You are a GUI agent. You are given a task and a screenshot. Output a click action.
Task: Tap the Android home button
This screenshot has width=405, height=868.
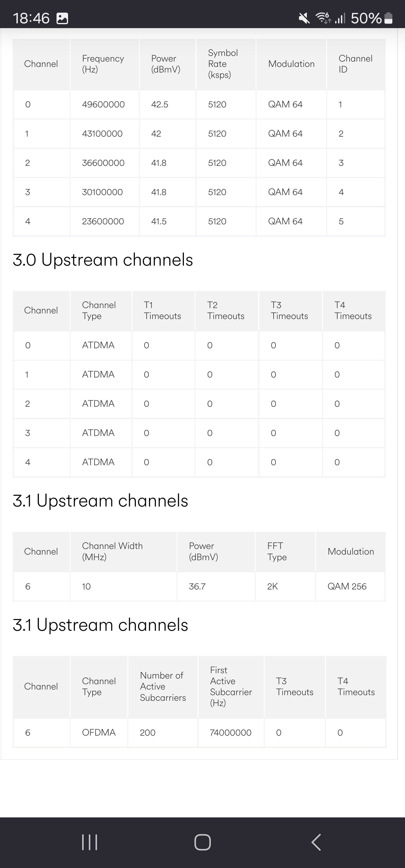click(x=202, y=842)
